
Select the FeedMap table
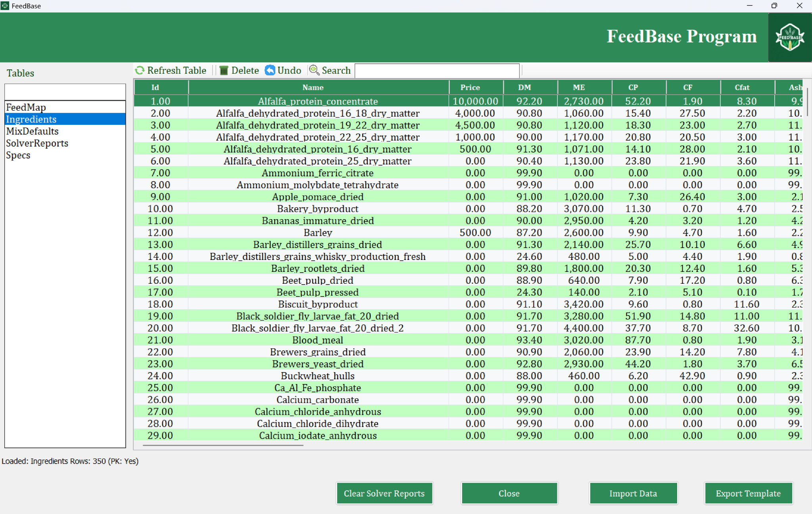click(26, 107)
